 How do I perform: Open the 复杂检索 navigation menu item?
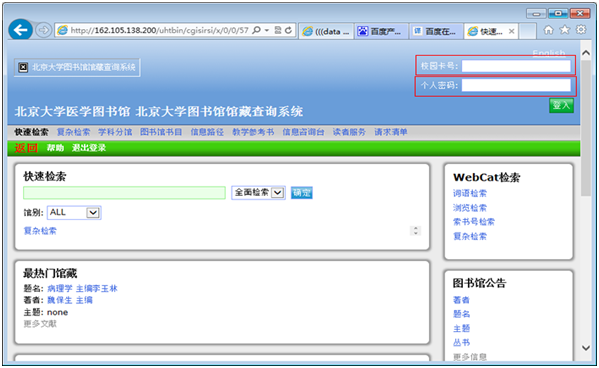[x=73, y=132]
